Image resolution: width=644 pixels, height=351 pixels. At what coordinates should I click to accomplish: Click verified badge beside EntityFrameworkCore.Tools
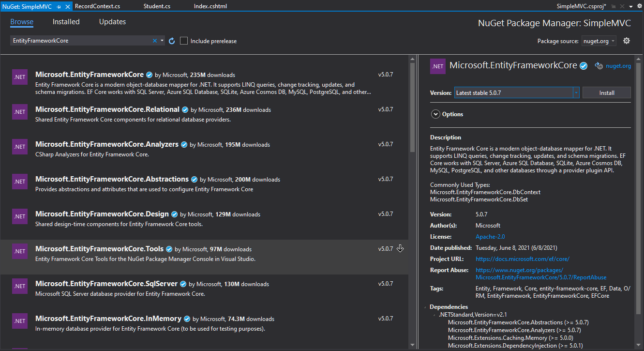(169, 249)
